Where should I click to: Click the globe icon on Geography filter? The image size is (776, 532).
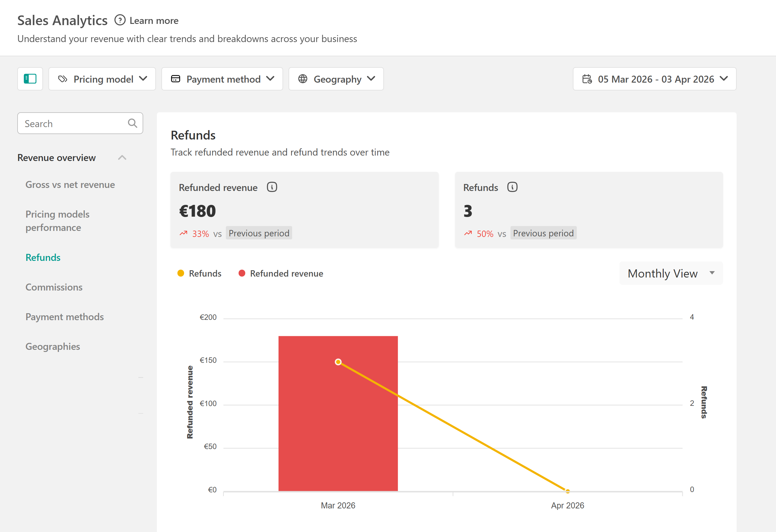[x=302, y=79]
